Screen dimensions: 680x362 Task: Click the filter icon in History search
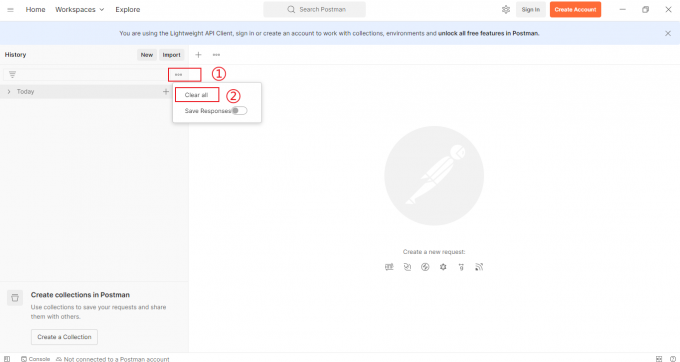point(12,75)
